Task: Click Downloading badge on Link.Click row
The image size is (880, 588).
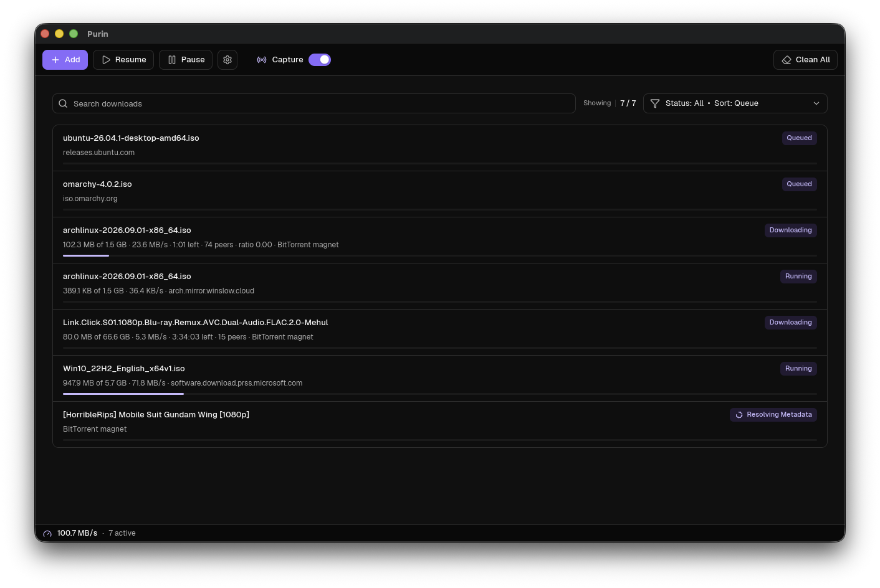Action: (790, 323)
